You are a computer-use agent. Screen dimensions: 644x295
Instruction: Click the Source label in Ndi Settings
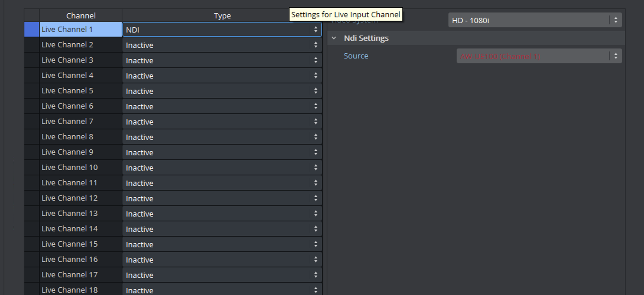(356, 56)
